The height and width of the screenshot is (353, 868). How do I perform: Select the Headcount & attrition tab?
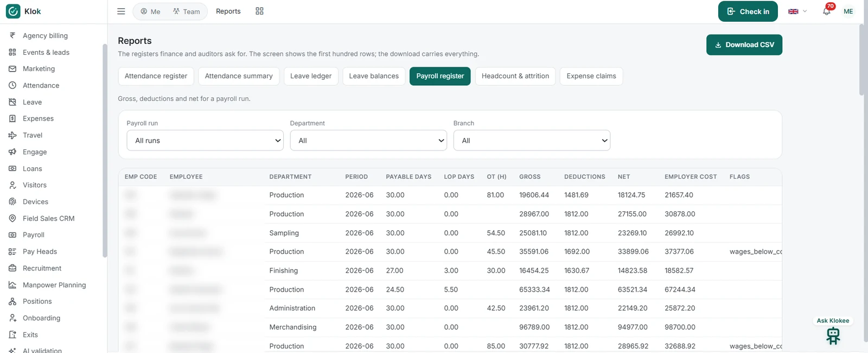(515, 76)
